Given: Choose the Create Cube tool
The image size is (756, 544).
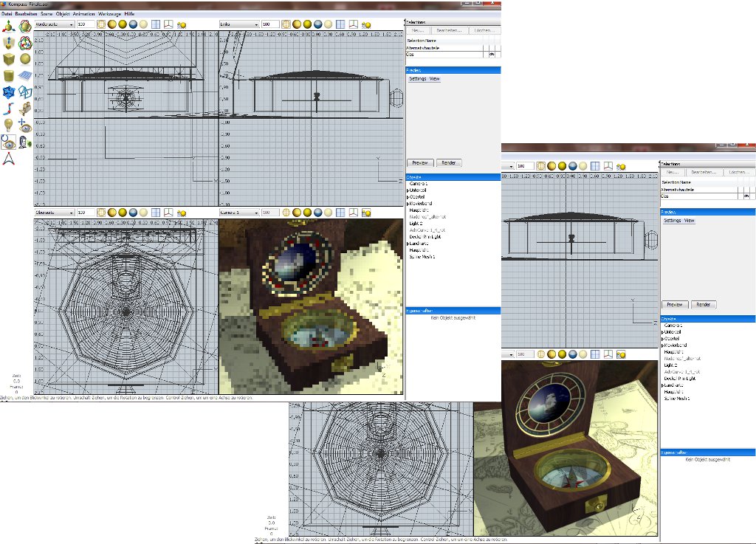Looking at the screenshot, I should click(x=9, y=59).
